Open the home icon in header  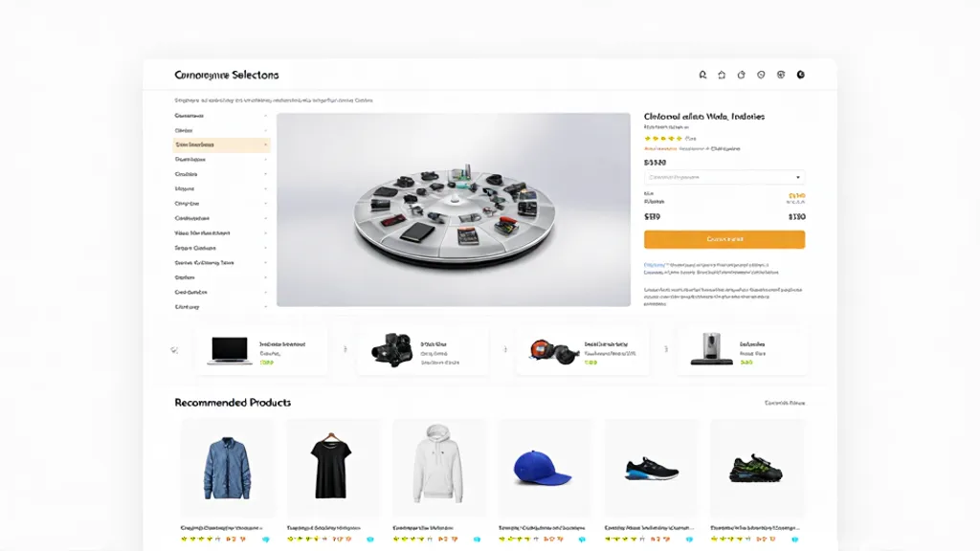pyautogui.click(x=722, y=75)
